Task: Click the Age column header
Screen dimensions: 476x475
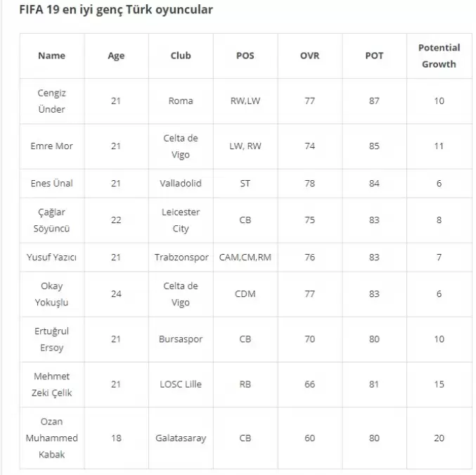Action: tap(116, 56)
